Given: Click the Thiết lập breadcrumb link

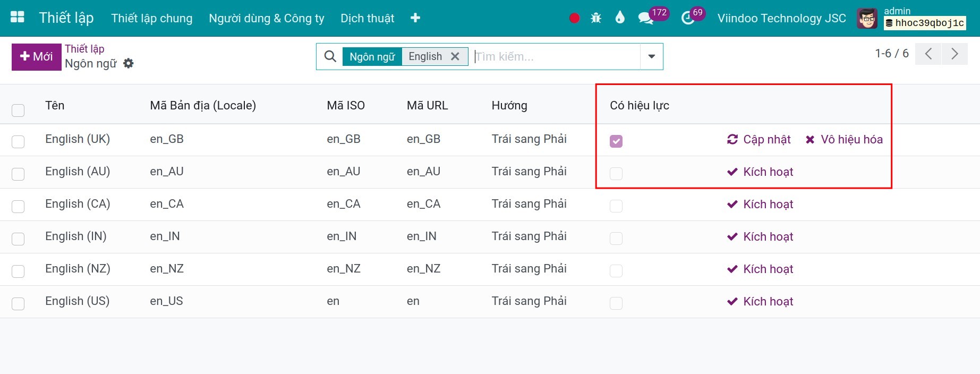Looking at the screenshot, I should tap(84, 49).
